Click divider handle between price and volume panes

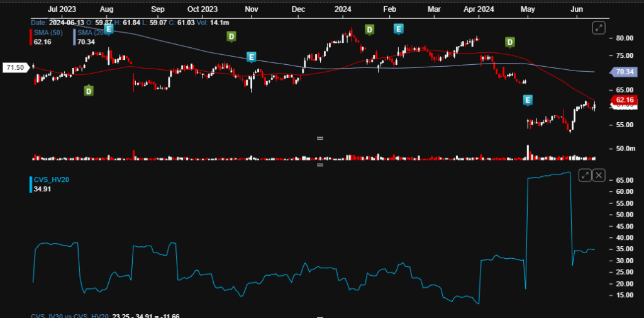pos(320,138)
